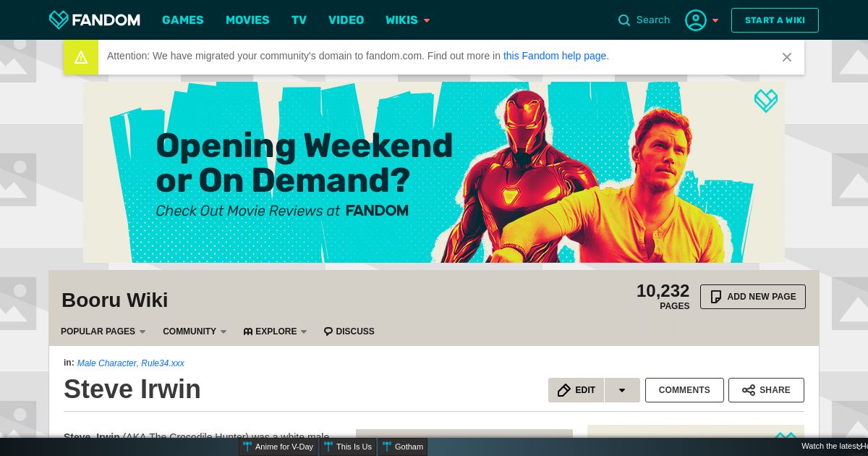Open the Male Character category link
This screenshot has height=456, width=868.
[107, 363]
